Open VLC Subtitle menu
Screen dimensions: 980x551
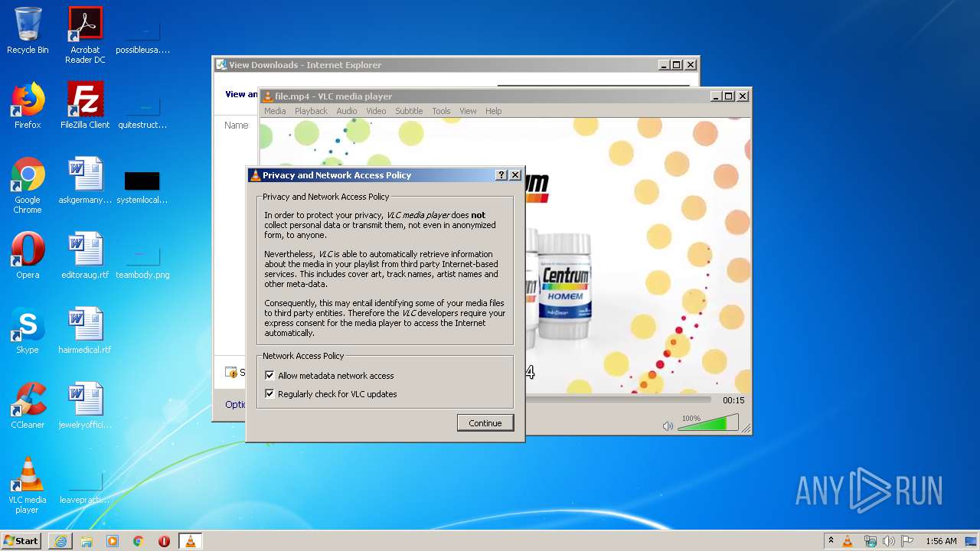click(409, 111)
